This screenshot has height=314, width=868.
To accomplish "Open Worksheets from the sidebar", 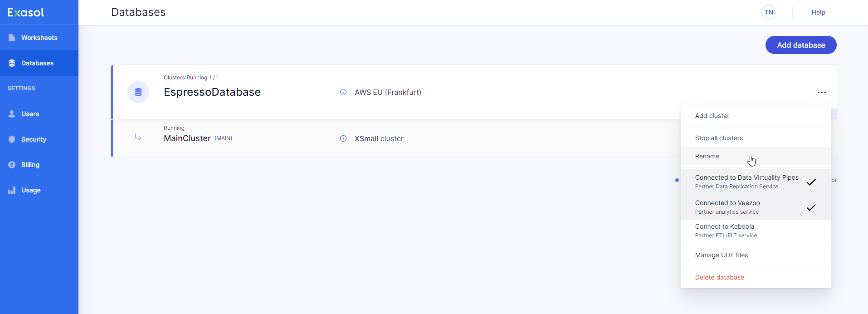I will (39, 38).
